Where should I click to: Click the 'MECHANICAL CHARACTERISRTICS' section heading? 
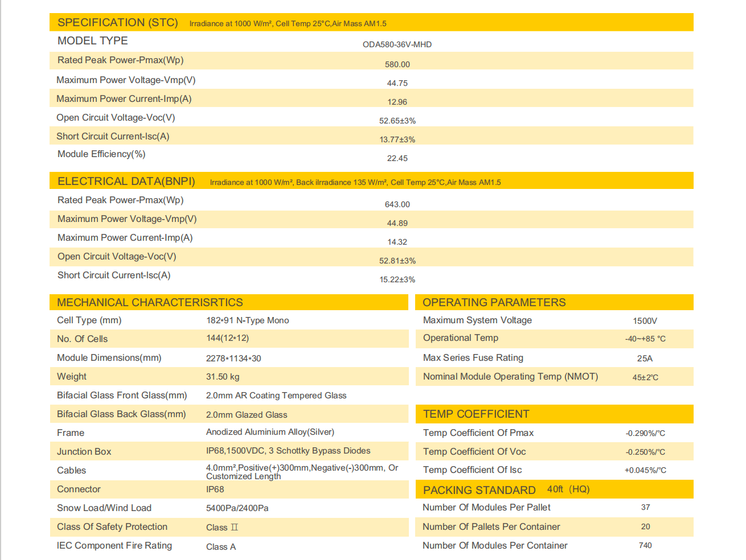click(x=150, y=303)
